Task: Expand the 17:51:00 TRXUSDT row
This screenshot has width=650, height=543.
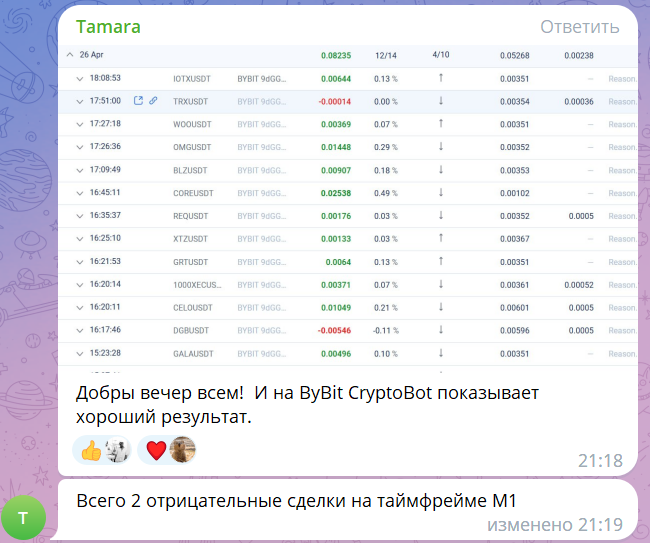Action: pos(80,102)
